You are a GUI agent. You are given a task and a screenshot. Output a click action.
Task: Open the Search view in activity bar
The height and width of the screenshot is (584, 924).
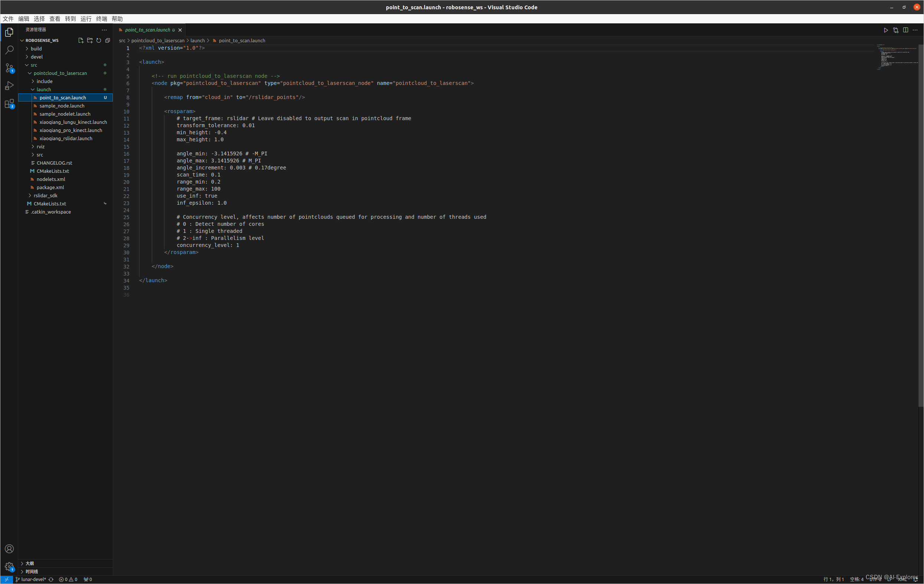(x=9, y=50)
